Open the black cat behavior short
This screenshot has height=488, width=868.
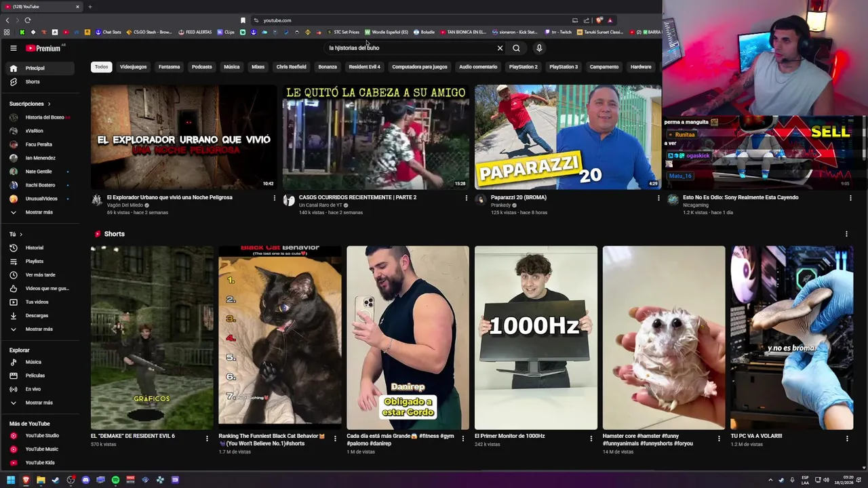pos(279,338)
